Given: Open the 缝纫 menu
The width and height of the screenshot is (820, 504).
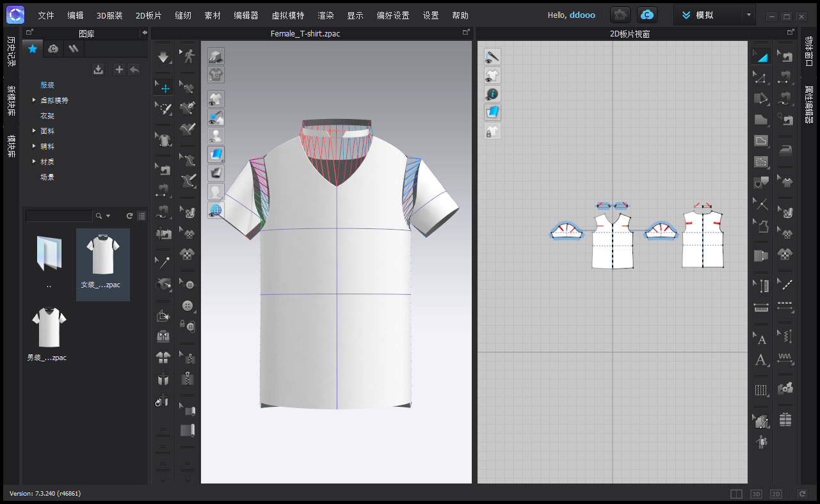Looking at the screenshot, I should click(x=183, y=15).
